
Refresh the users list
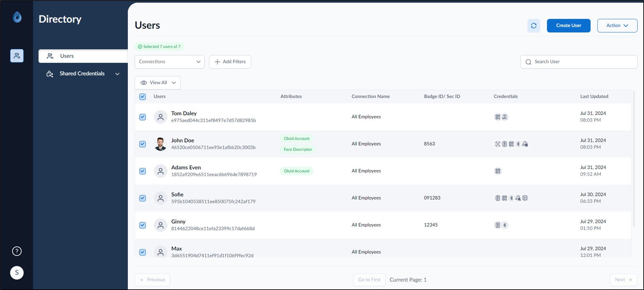534,26
